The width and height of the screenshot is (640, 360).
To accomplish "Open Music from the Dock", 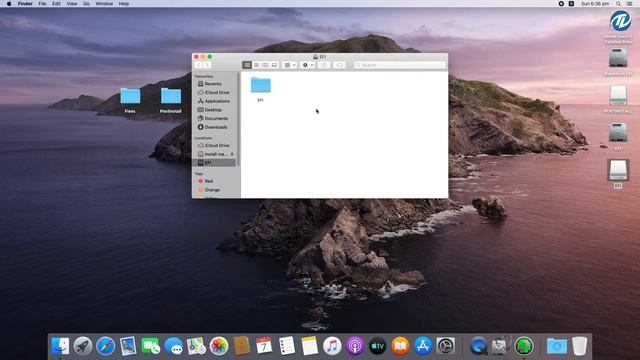I will coord(332,346).
